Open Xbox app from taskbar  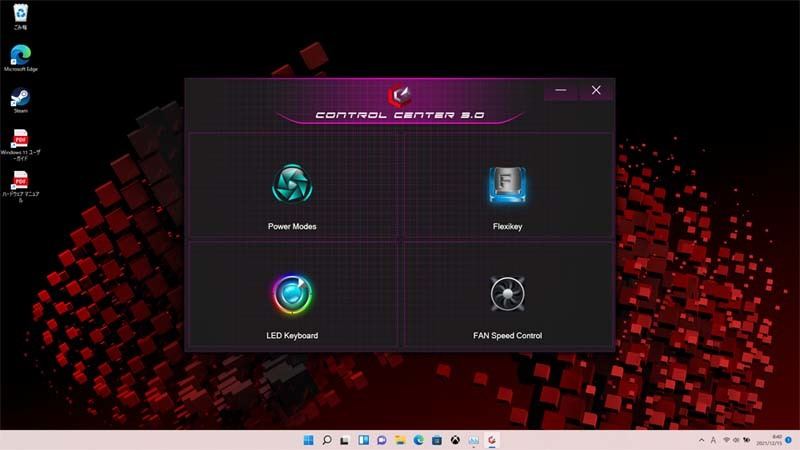click(455, 440)
